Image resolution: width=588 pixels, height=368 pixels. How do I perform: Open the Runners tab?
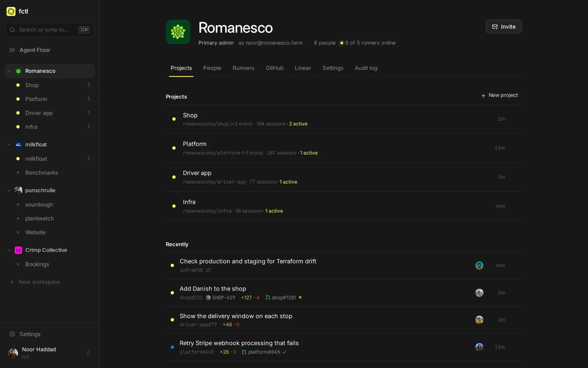tap(243, 68)
